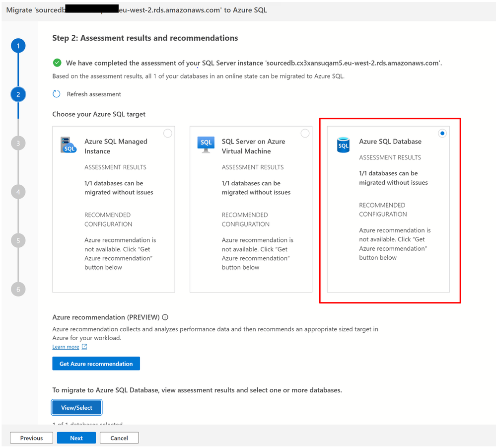Click Get Azure recommendation button
This screenshot has width=496, height=448.
96,364
